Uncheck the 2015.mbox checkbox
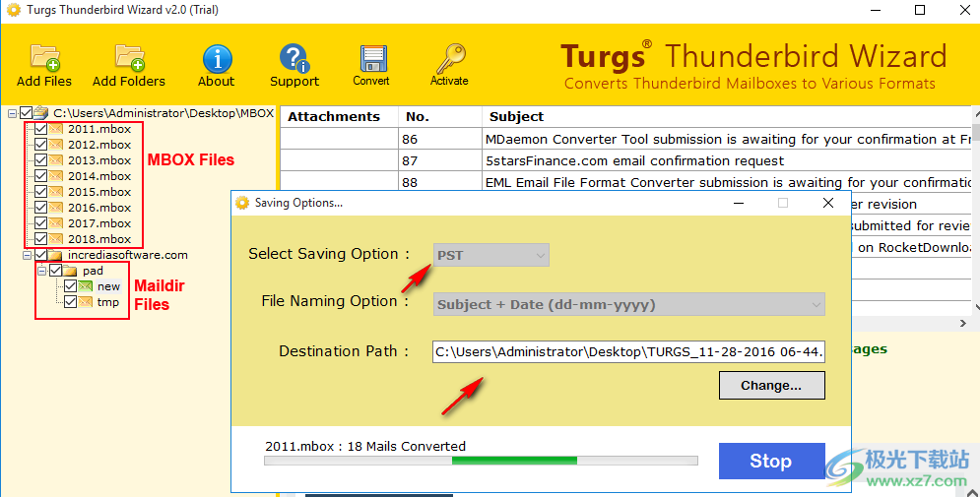Screen dimensions: 980x497 point(40,192)
